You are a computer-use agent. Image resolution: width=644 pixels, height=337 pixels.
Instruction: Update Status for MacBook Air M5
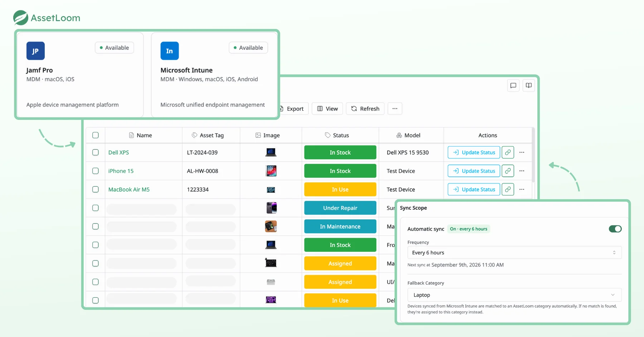pyautogui.click(x=474, y=189)
